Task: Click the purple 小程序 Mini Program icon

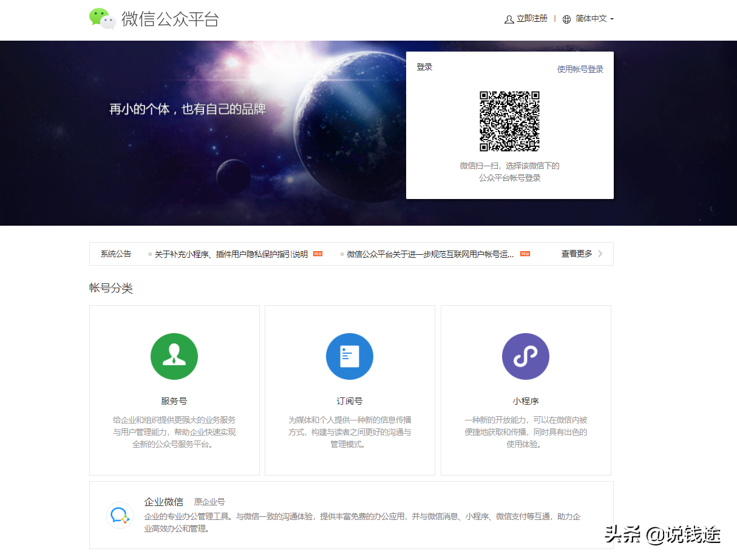Action: pyautogui.click(x=526, y=356)
